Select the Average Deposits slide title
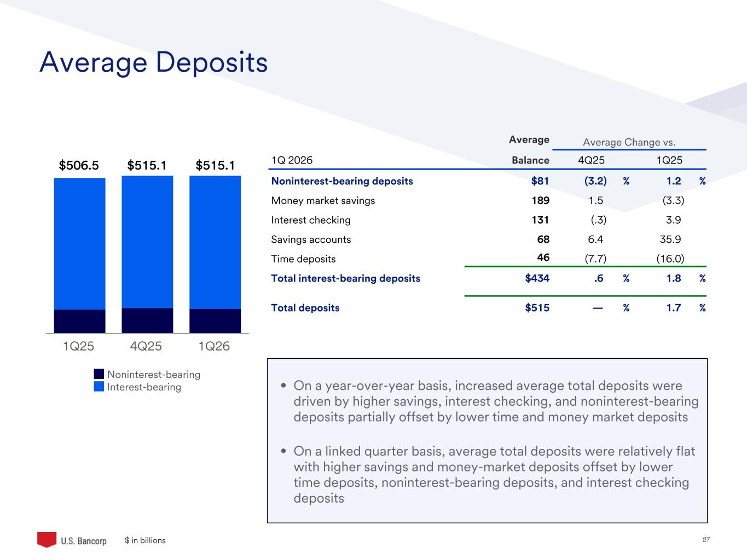The height and width of the screenshot is (560, 747). tap(153, 62)
